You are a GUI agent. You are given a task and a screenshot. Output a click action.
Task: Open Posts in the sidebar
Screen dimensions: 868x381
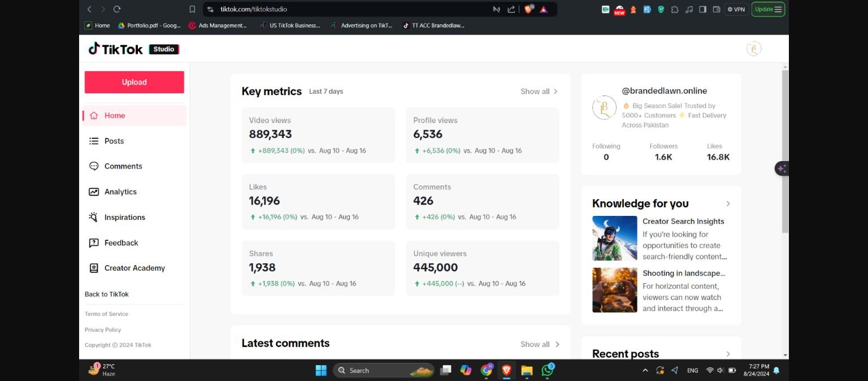click(x=134, y=141)
